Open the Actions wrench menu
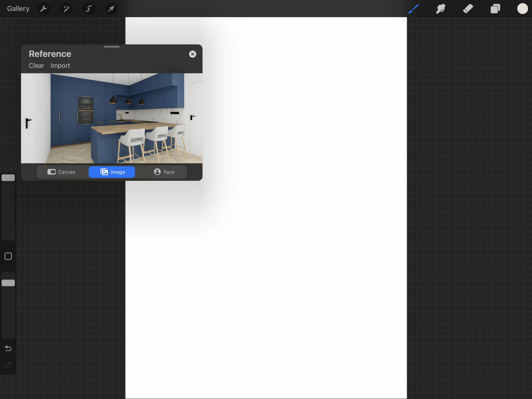The width and height of the screenshot is (532, 399). click(44, 9)
